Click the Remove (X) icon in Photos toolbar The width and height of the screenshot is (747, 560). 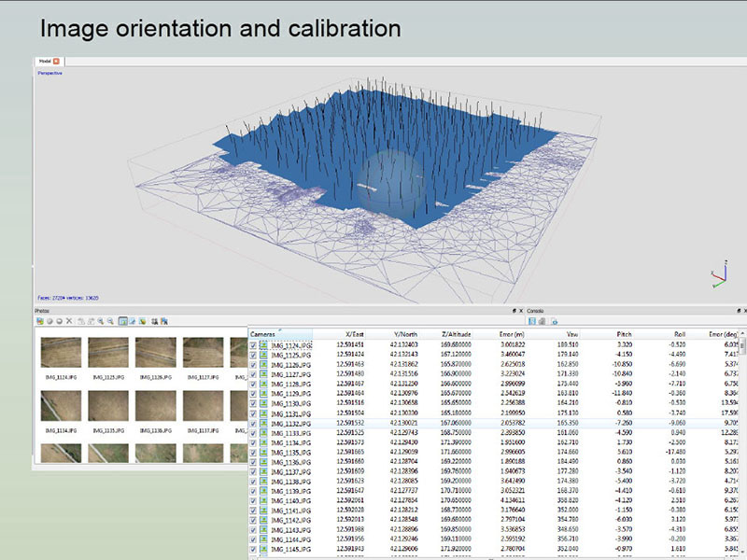(x=69, y=321)
